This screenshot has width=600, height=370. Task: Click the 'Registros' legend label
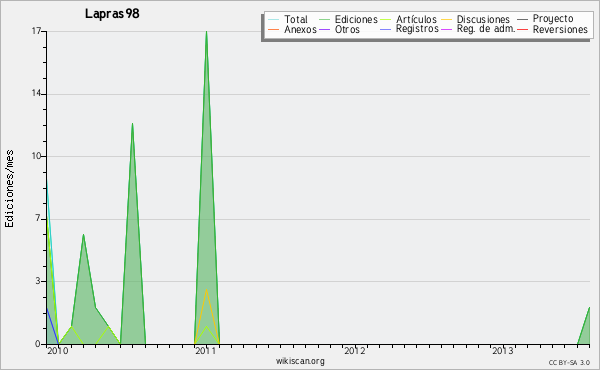[x=417, y=29]
